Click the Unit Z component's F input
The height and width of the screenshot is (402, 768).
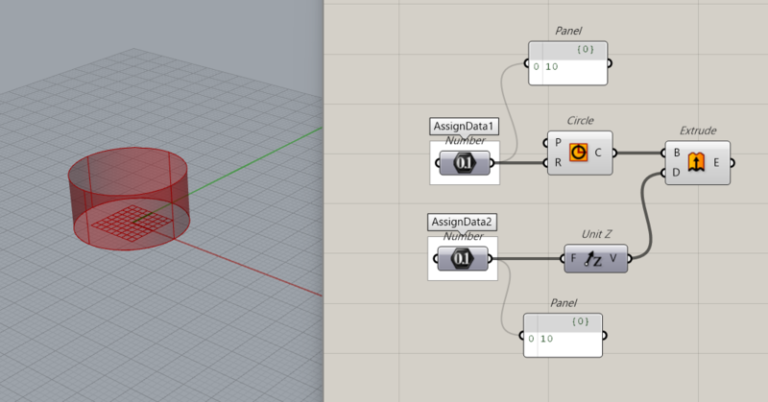click(x=574, y=260)
